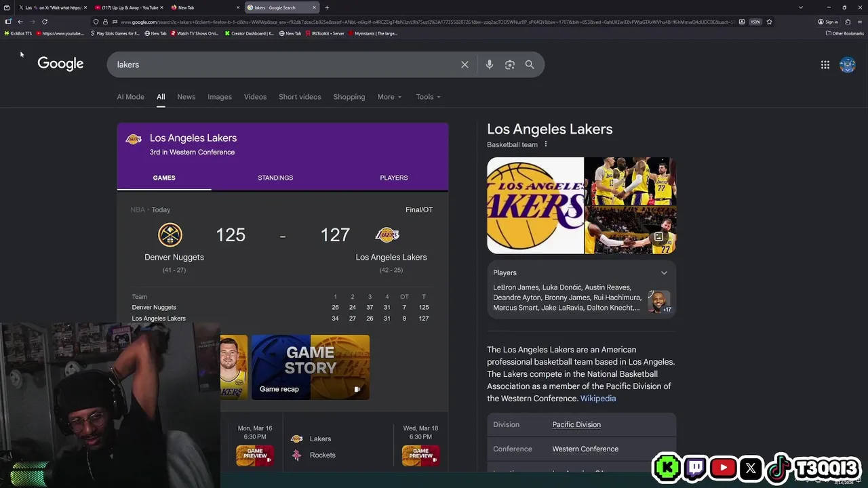This screenshot has height=488, width=868.
Task: Click the Final/OT status text
Action: pyautogui.click(x=419, y=209)
